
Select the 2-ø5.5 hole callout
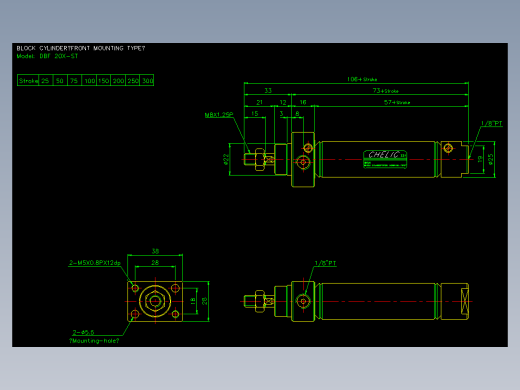(x=83, y=332)
